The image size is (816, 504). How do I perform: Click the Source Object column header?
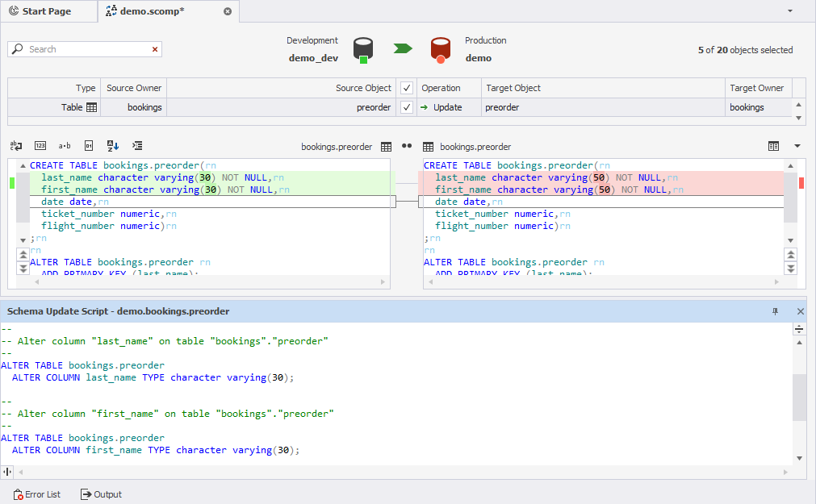(x=282, y=88)
